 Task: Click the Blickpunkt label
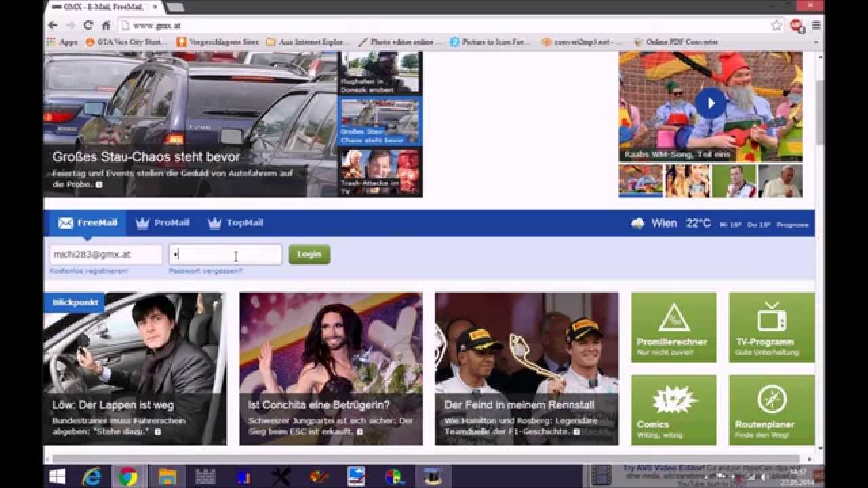[75, 302]
